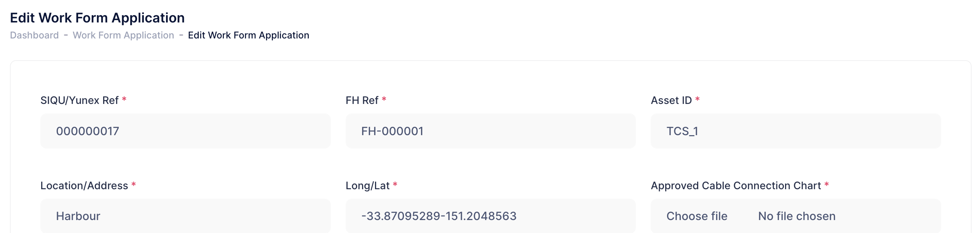Click the red asterisk next to FH Ref
Image resolution: width=980 pixels, height=233 pixels.
pyautogui.click(x=384, y=99)
